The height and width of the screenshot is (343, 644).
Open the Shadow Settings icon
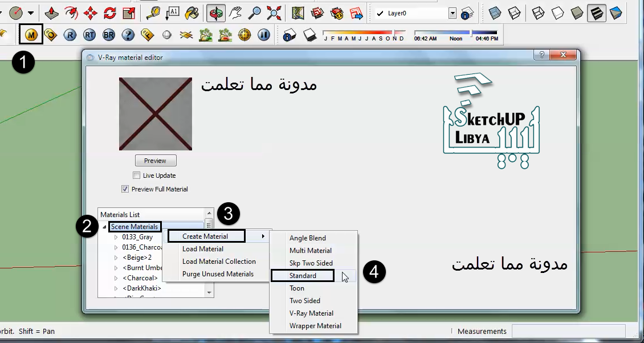tap(290, 35)
